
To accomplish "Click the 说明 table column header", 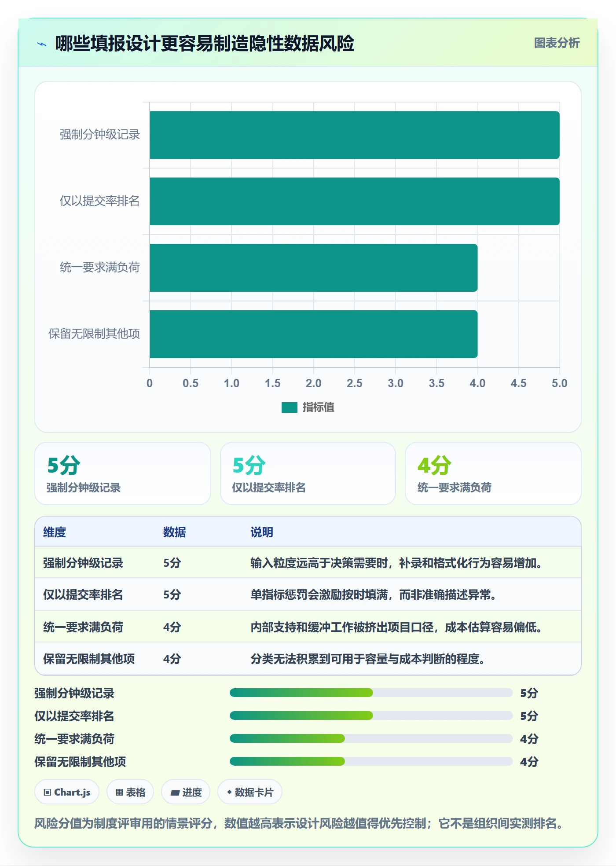I will [262, 532].
